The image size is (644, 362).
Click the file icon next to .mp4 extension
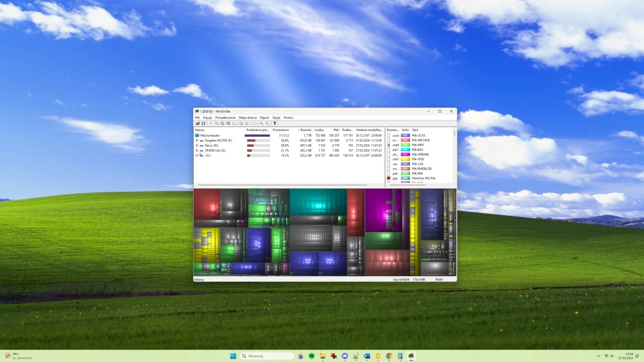(x=388, y=145)
